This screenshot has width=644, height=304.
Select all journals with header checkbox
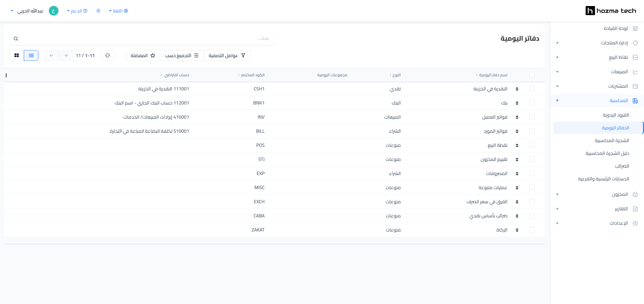click(x=532, y=75)
